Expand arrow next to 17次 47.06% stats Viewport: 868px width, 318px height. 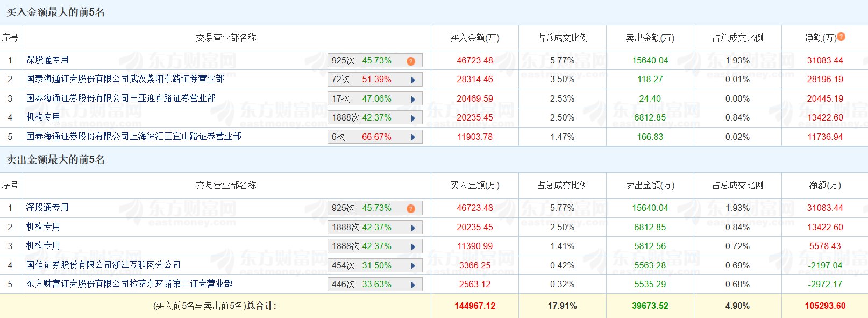(413, 99)
